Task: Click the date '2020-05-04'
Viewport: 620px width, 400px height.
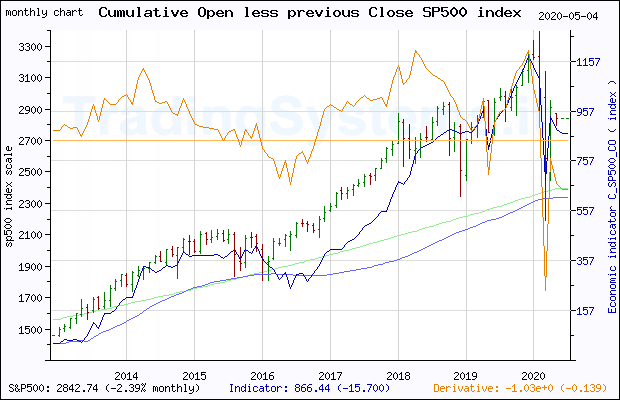Action: pos(568,16)
